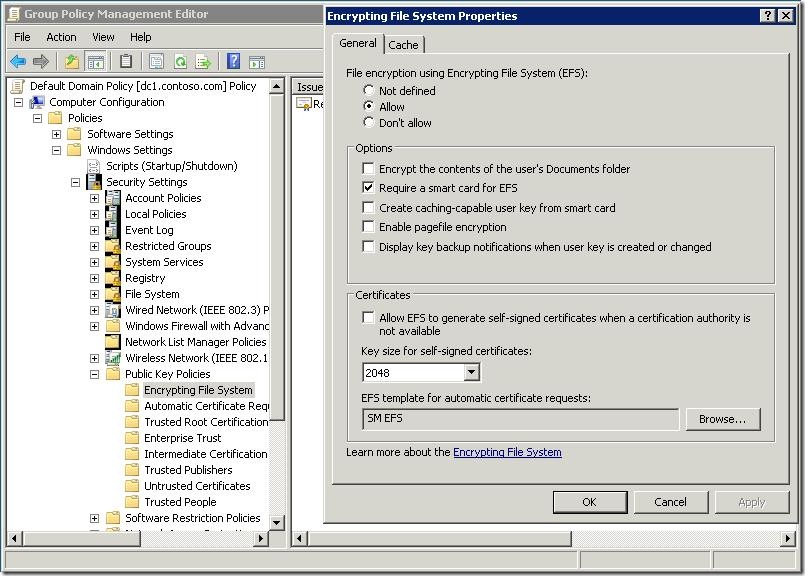
Task: Click the Security Settings icon in tree
Action: tap(94, 182)
